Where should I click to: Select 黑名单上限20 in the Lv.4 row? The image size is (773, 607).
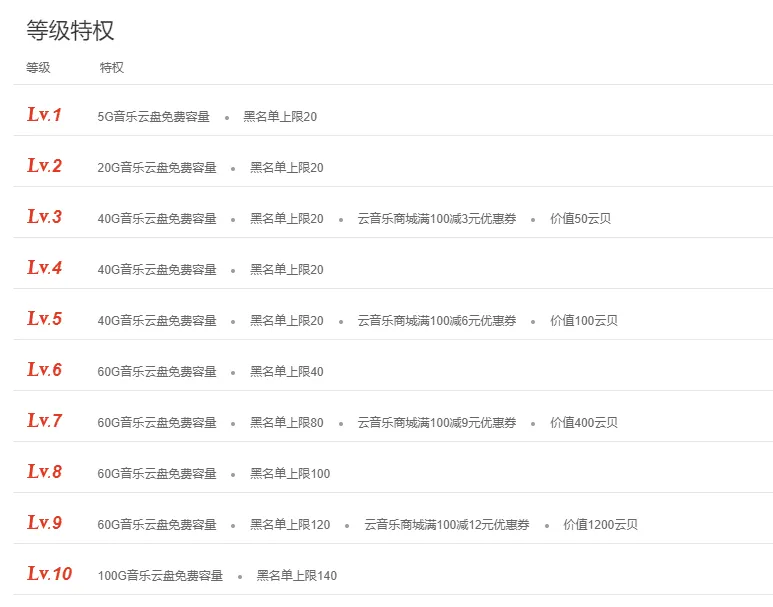click(286, 270)
